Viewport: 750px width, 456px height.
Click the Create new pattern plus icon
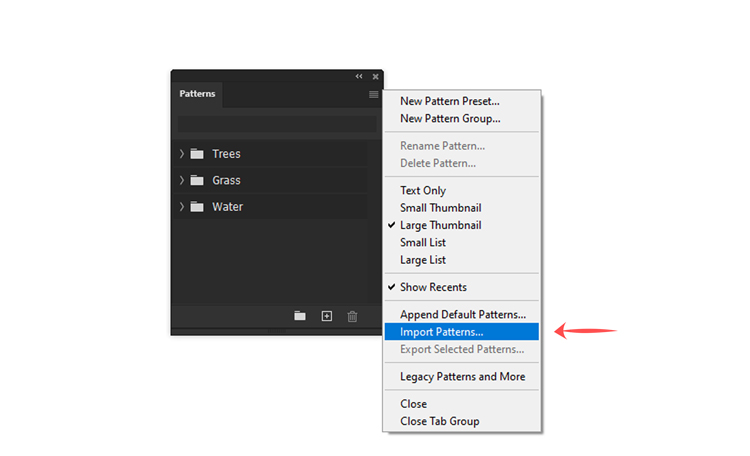pos(327,316)
